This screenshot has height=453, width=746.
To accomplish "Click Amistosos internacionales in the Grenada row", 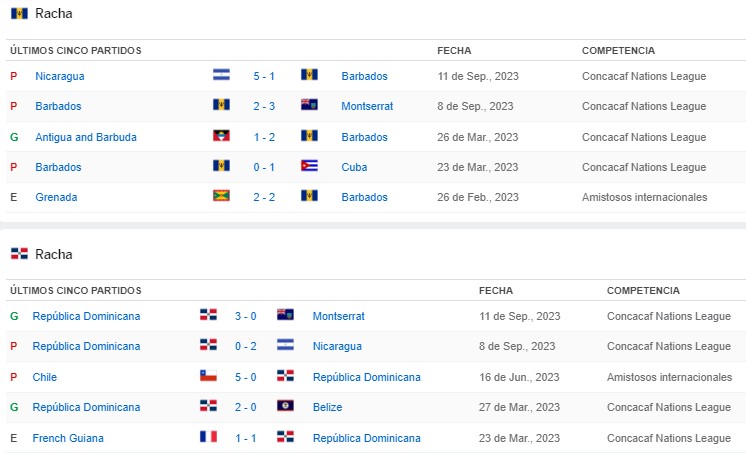I will click(644, 197).
